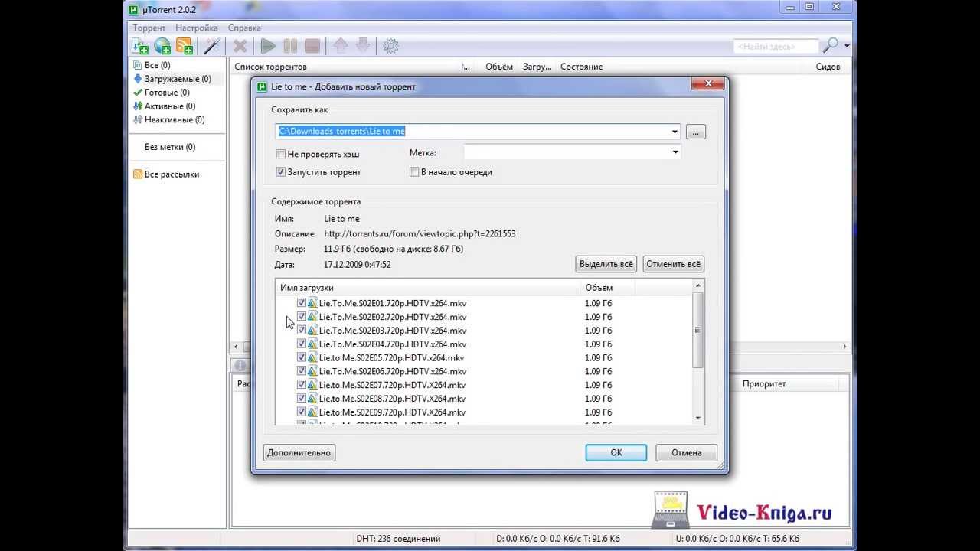
Task: Click 'DHT: 236 соединений' status bar entry
Action: click(x=398, y=539)
